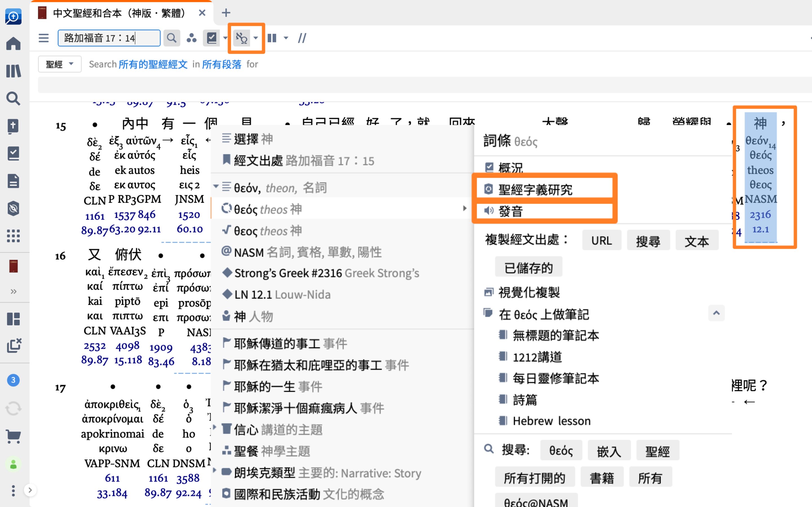Select the 1212講道 notebook entry
Viewport: 812px width, 507px height.
tap(537, 357)
